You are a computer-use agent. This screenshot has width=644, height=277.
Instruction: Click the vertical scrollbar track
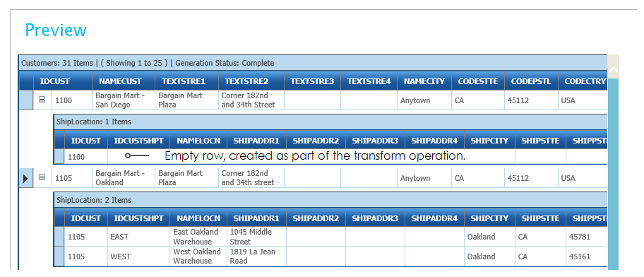(x=613, y=174)
